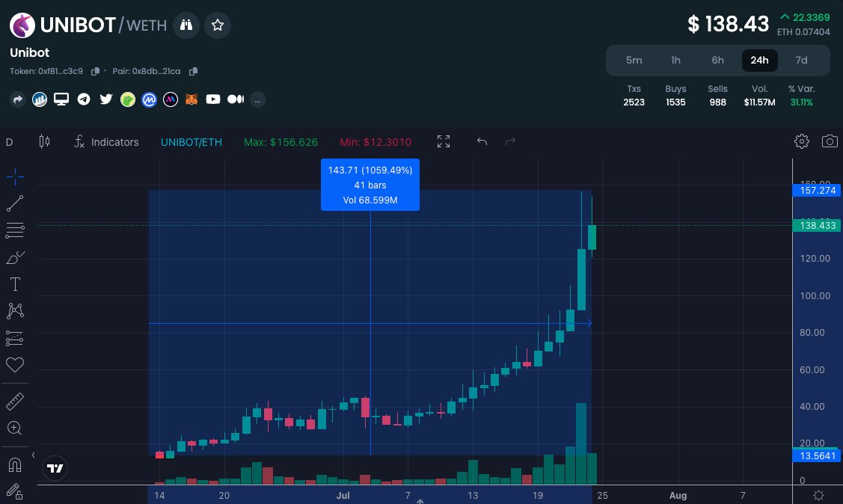843x504 pixels.
Task: Click the 31.11% variation value
Action: point(801,102)
